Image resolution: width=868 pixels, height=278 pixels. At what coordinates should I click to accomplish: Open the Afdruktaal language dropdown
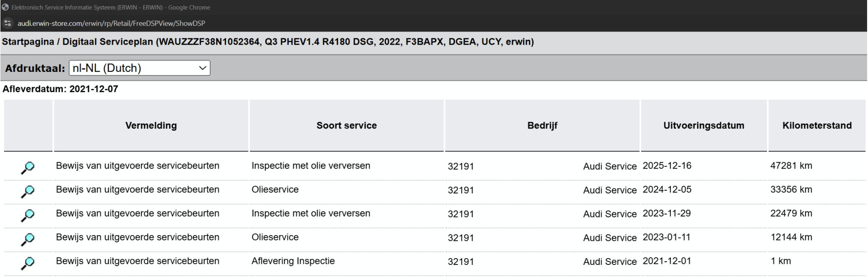(x=139, y=68)
